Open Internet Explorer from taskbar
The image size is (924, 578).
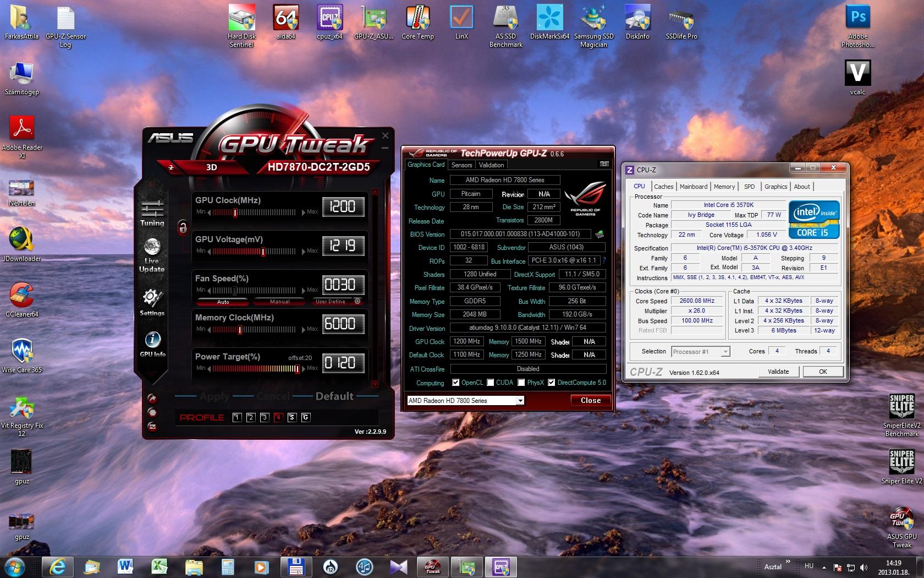coord(57,566)
